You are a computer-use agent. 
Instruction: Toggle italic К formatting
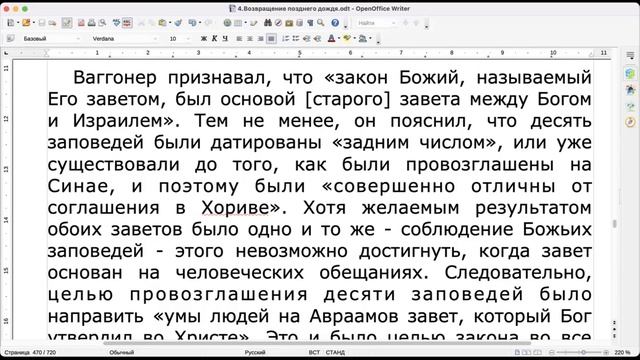click(x=214, y=38)
